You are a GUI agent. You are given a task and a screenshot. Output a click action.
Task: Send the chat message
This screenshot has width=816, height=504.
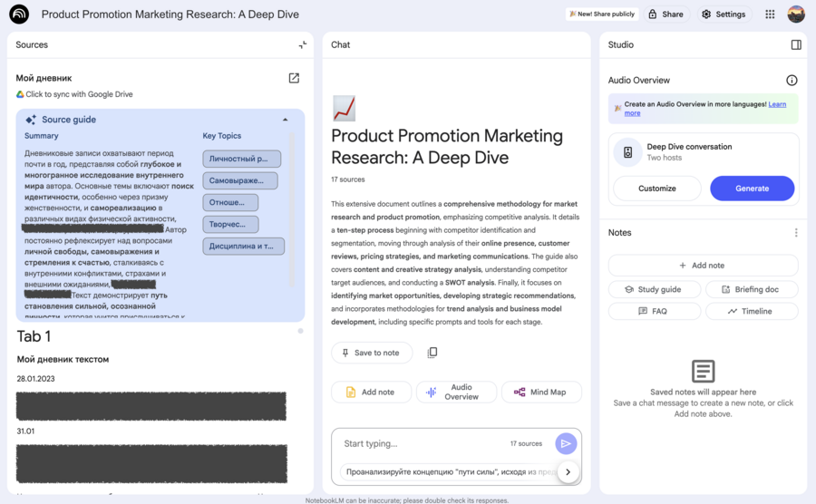tap(566, 443)
